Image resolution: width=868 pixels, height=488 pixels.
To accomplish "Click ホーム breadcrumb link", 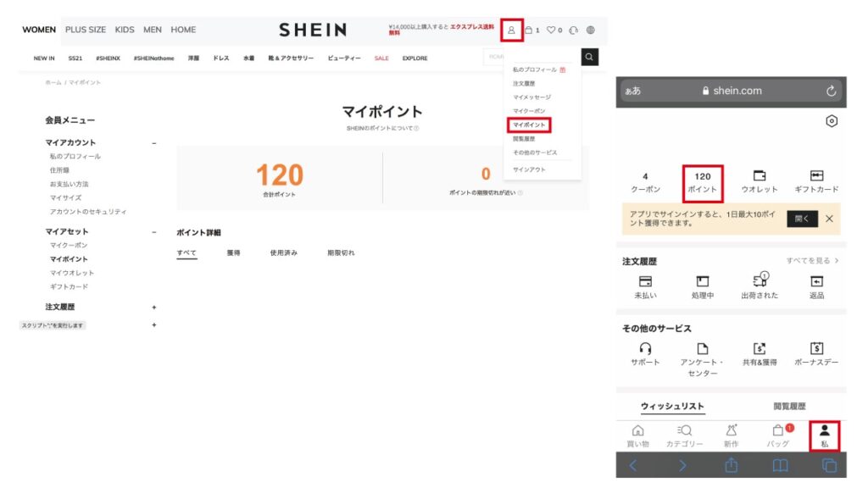I will [x=53, y=82].
